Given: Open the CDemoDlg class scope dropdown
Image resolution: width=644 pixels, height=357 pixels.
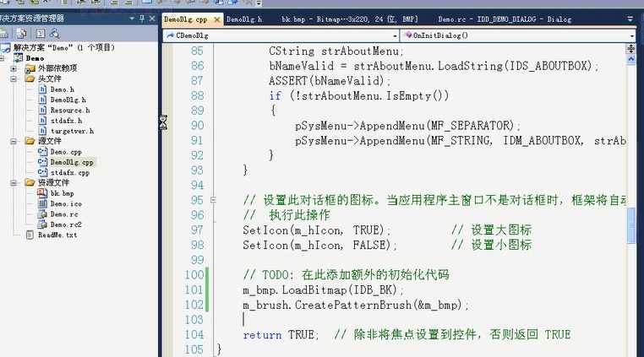Looking at the screenshot, I should (395, 35).
